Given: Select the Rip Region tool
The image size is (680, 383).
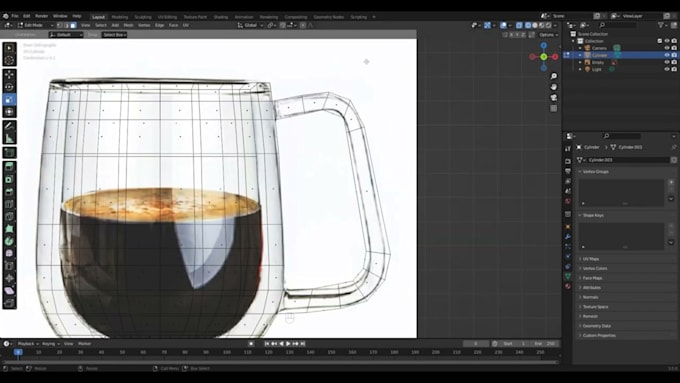Looking at the screenshot, I should point(9,303).
